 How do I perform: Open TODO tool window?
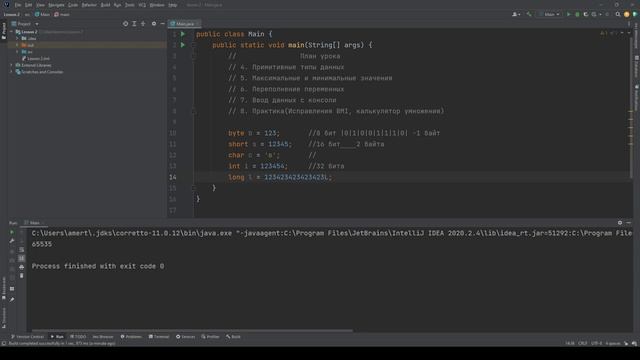click(78, 337)
